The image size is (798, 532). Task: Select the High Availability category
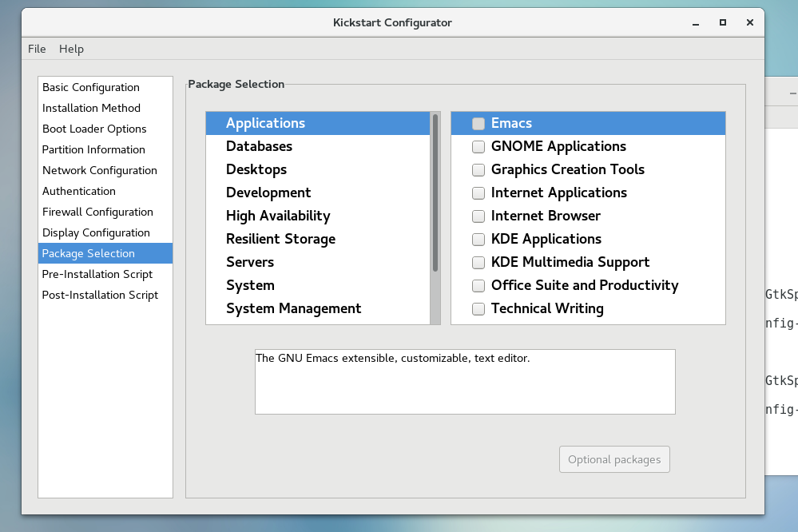[x=318, y=216]
